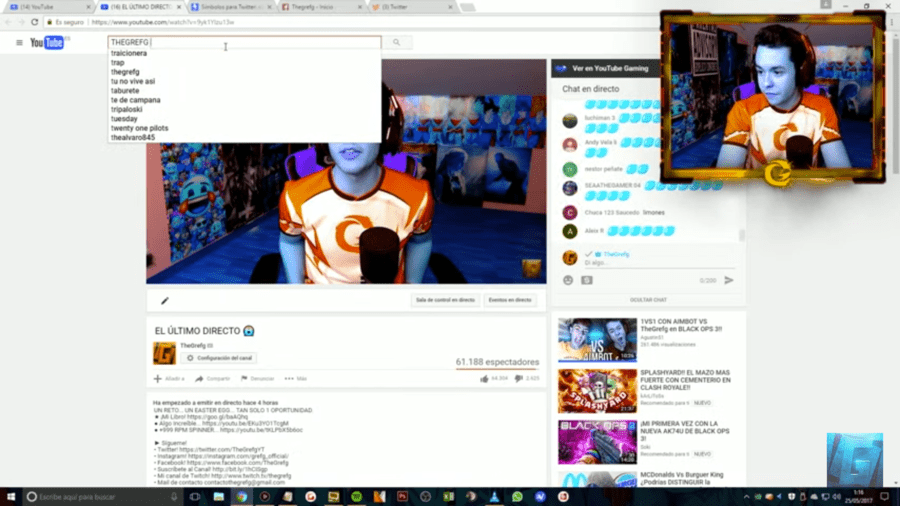Open 'AK74U DE BLACK OPS 3' thumbnail
Image resolution: width=900 pixels, height=506 pixels.
(x=597, y=442)
